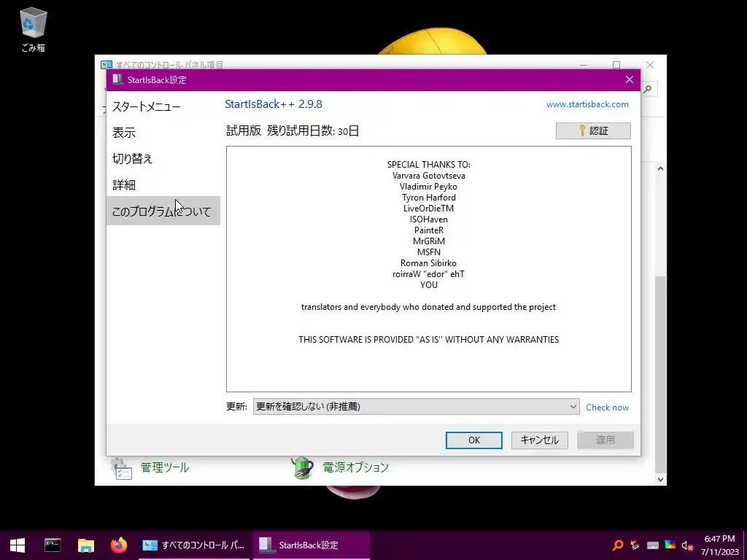Click the 適用 apply button

pyautogui.click(x=605, y=440)
